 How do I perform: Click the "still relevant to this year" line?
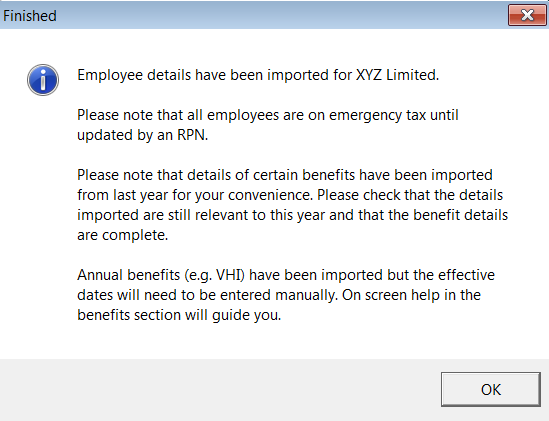(246, 215)
